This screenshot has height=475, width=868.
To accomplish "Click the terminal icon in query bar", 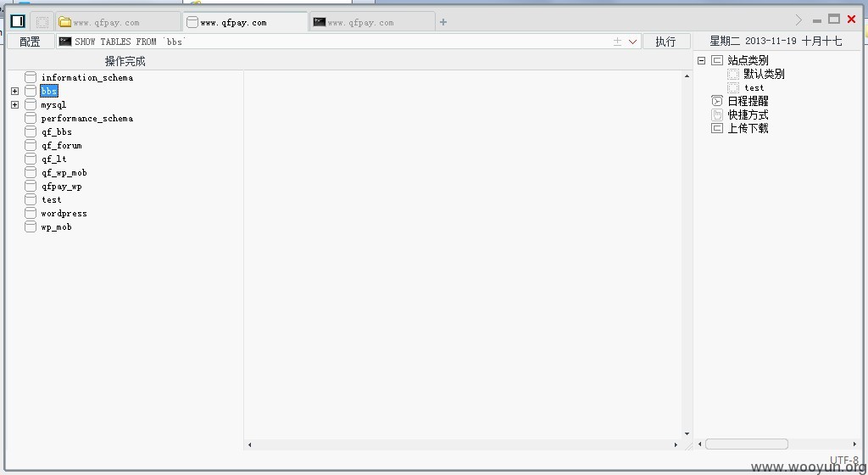I will pyautogui.click(x=65, y=41).
